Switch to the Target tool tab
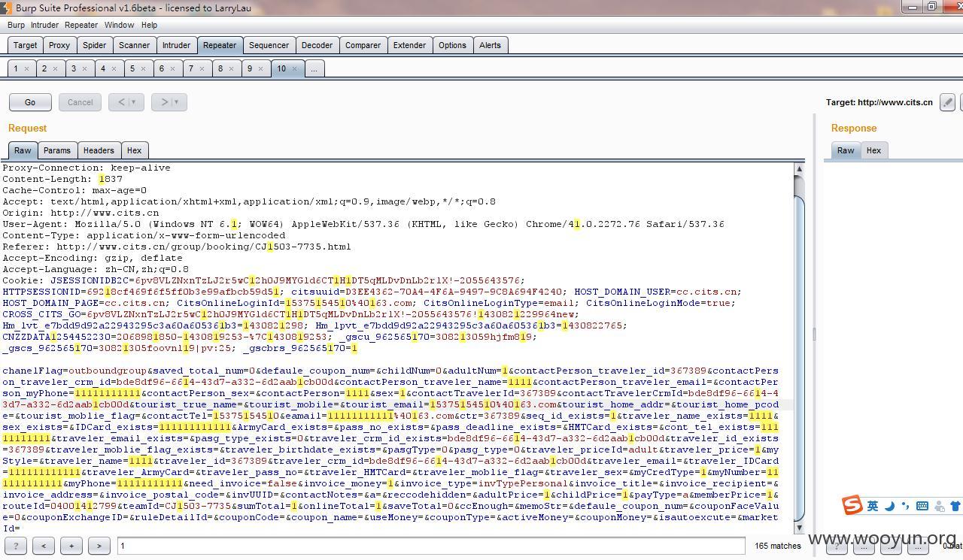The height and width of the screenshot is (560, 963). click(25, 45)
